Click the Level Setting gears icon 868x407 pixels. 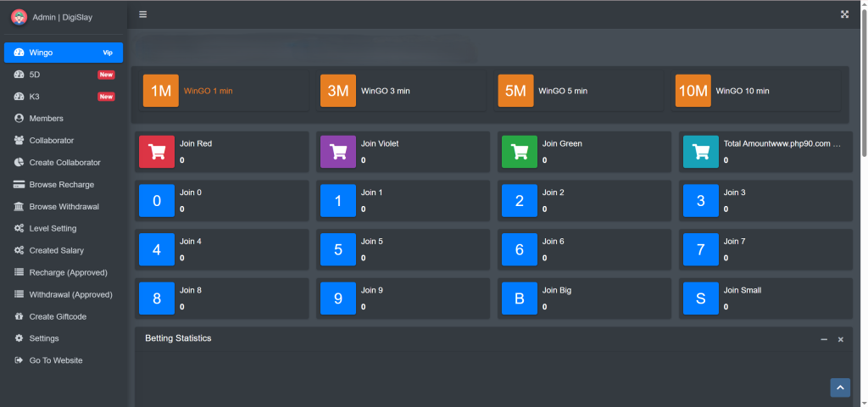(19, 228)
